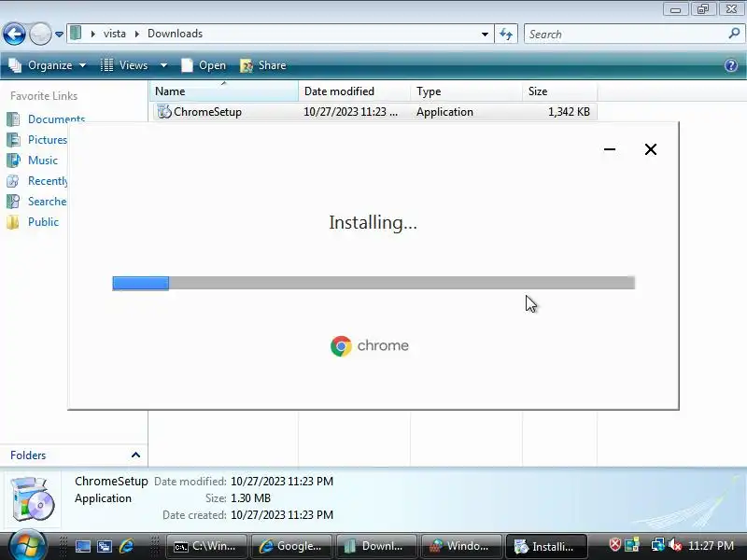Click the address bar folder icon
Viewport: 747px width, 560px height.
76,34
